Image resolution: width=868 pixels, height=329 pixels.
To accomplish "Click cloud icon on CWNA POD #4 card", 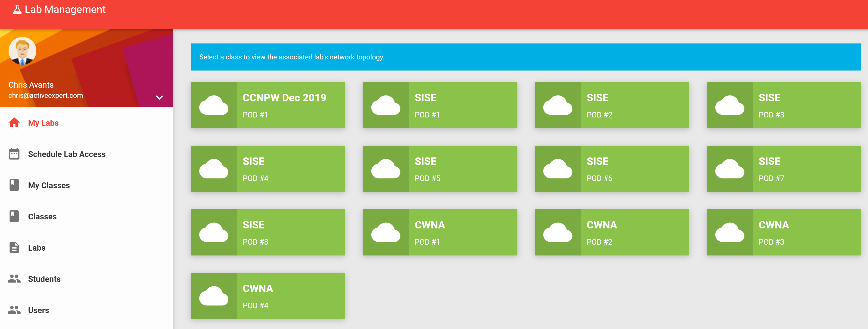I will [214, 296].
